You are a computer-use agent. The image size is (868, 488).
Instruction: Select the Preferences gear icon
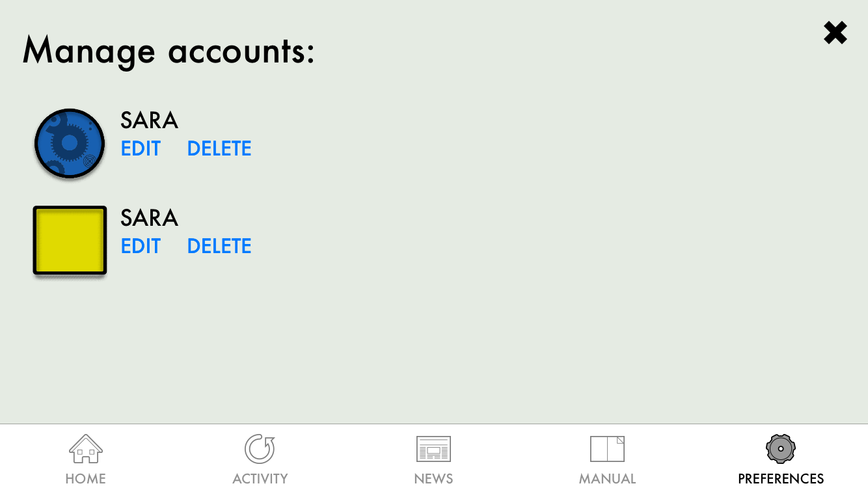[x=781, y=448]
